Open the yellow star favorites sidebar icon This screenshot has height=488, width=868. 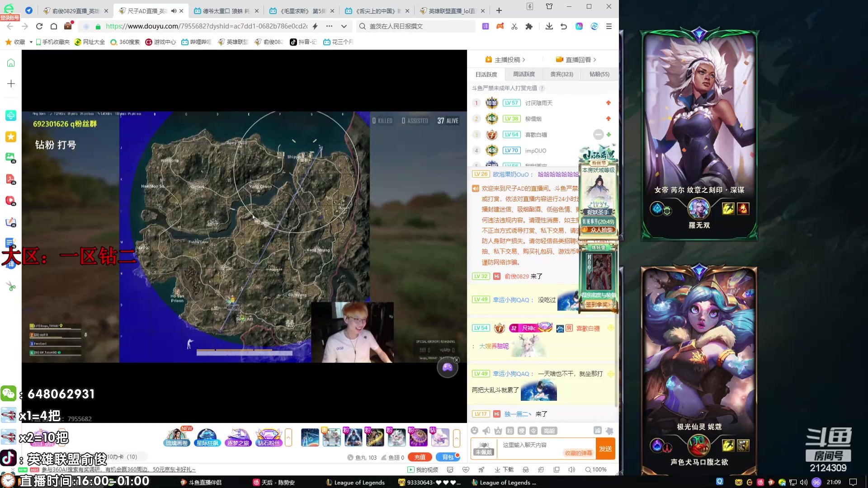[x=11, y=136]
